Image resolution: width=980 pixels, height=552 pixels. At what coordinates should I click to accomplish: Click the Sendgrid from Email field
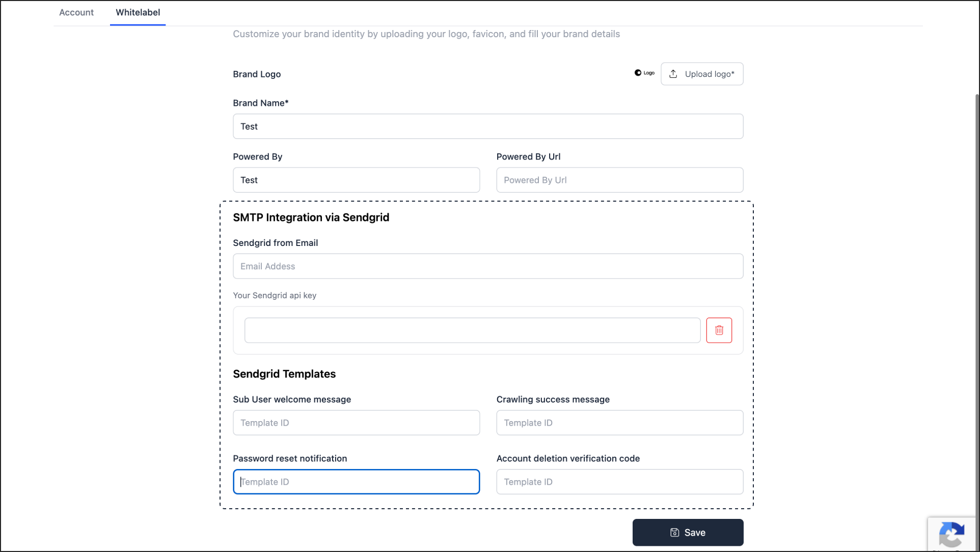pyautogui.click(x=487, y=266)
